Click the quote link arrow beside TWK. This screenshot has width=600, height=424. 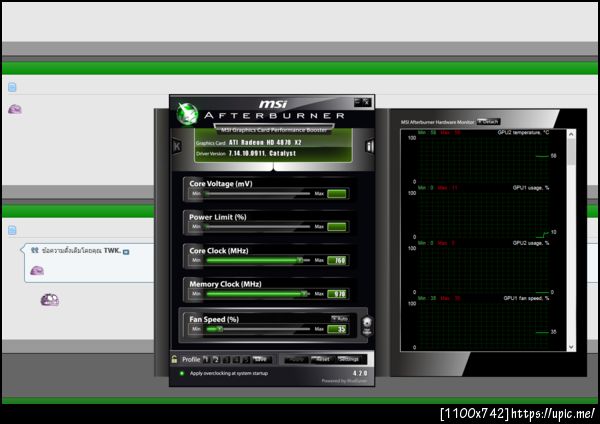(x=126, y=252)
